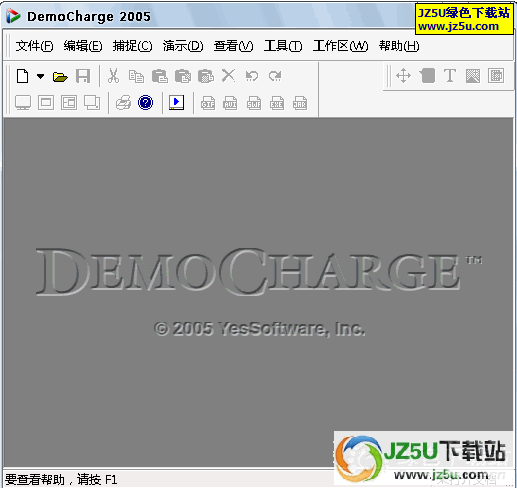Select the four-arrow move tool
Viewport: 517px width, 488px height.
click(403, 76)
